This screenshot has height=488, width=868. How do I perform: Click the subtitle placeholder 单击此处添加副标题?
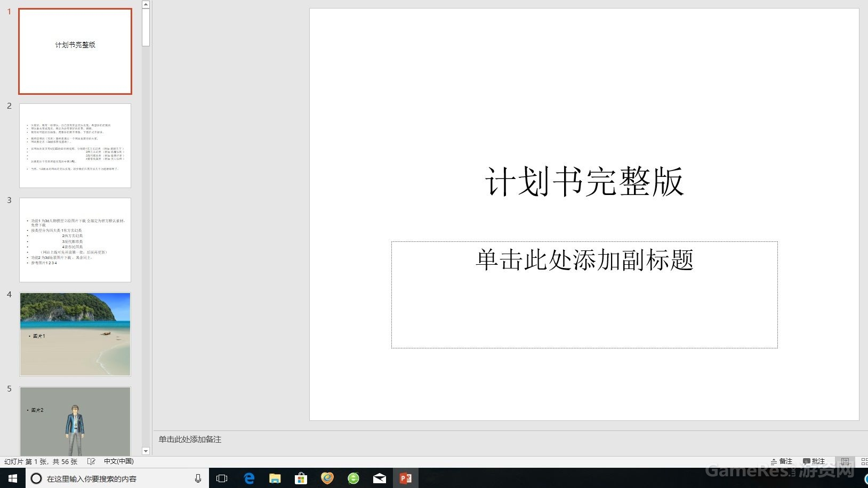(x=584, y=295)
